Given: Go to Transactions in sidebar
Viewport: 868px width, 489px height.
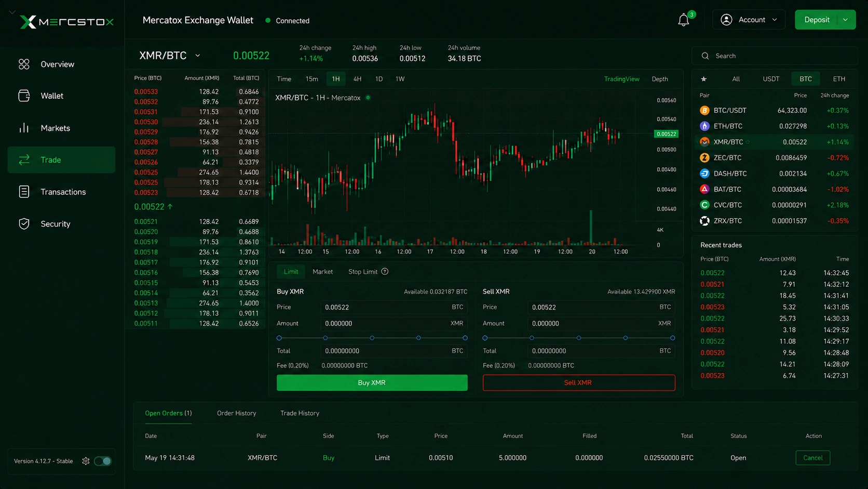Looking at the screenshot, I should point(61,192).
